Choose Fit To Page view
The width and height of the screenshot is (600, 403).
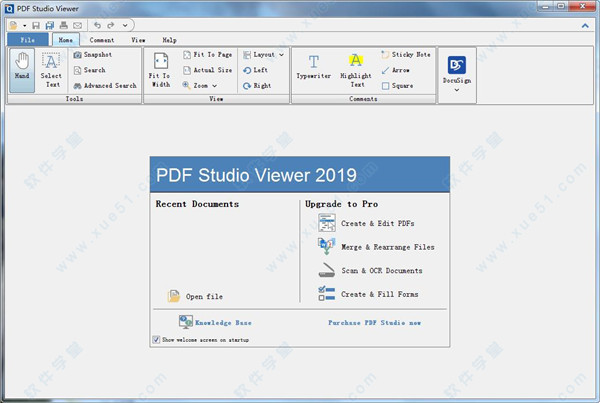[x=207, y=55]
